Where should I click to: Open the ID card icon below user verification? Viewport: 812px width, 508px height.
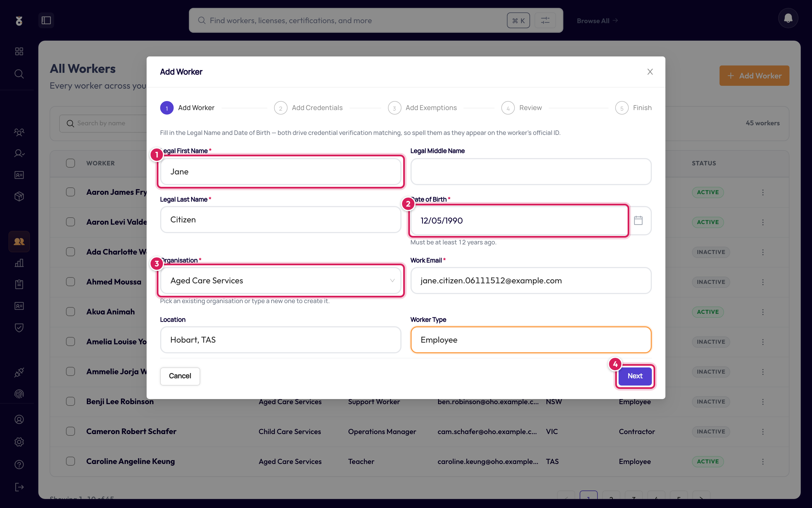[x=19, y=175]
